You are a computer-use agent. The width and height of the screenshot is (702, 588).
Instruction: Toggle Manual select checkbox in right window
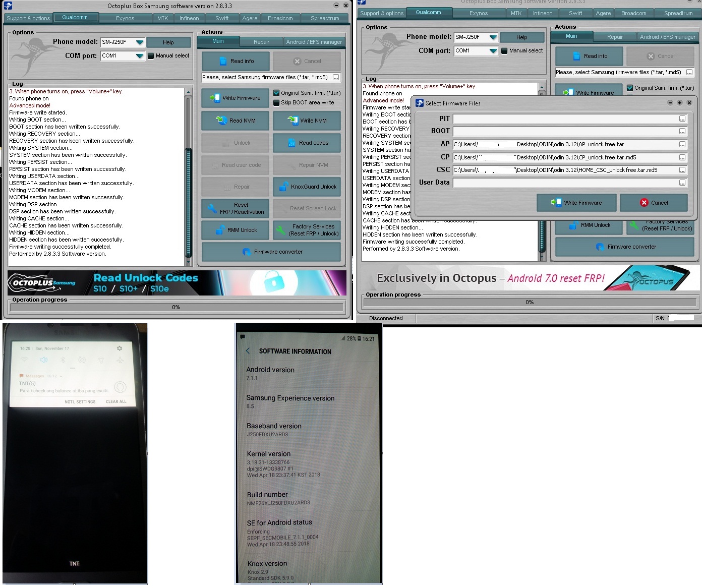pos(504,50)
